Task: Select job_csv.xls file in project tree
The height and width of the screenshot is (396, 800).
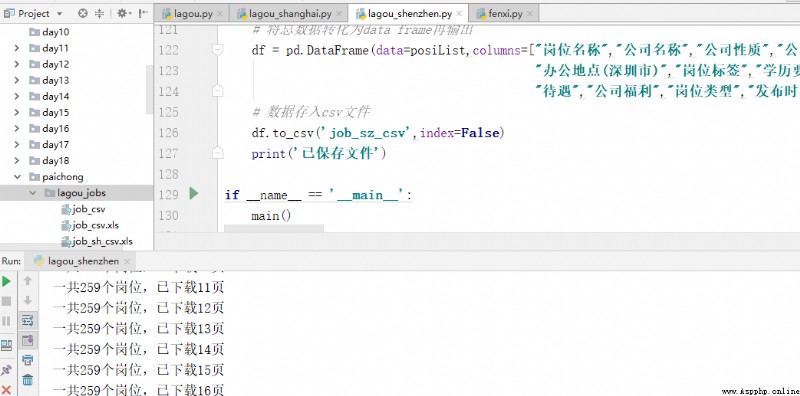Action: [96, 225]
